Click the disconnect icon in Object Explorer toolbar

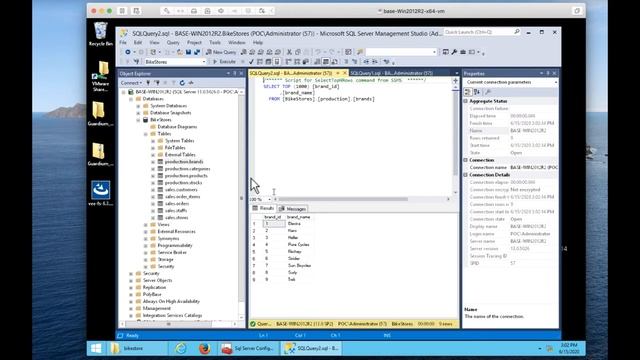(157, 83)
